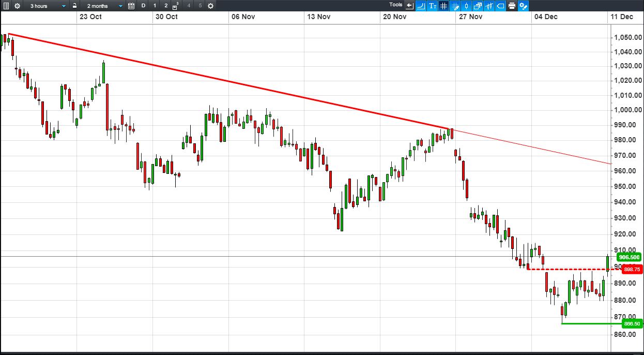Open the Tools menu label
644x355 pixels.
[x=396, y=5]
